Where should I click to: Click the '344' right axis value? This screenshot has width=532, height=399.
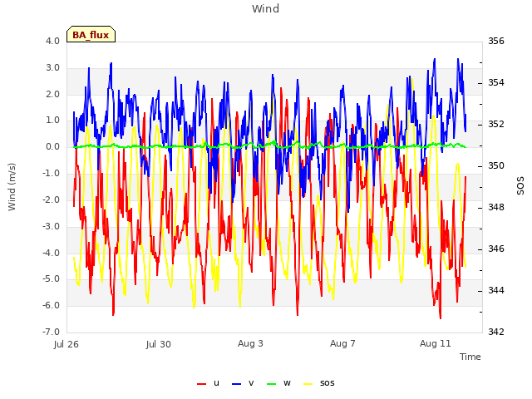tap(496, 290)
